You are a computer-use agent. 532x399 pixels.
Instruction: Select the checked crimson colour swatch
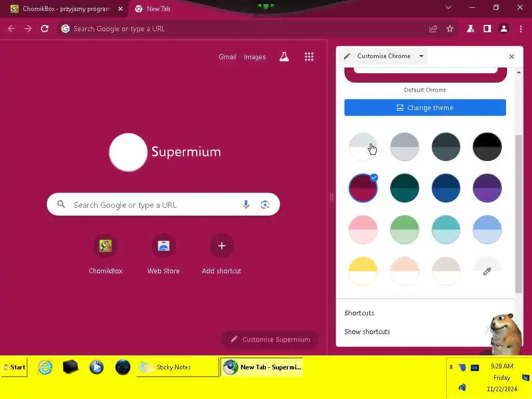coord(363,188)
